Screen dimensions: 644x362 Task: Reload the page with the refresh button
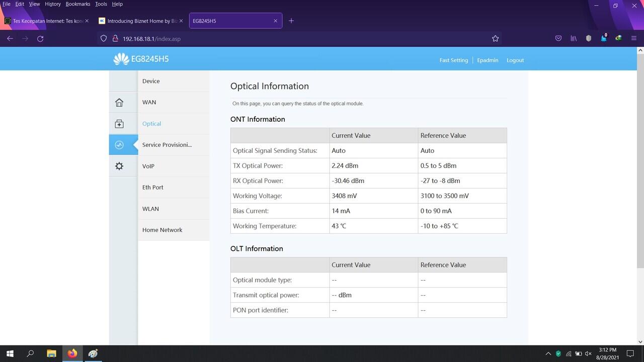point(40,39)
